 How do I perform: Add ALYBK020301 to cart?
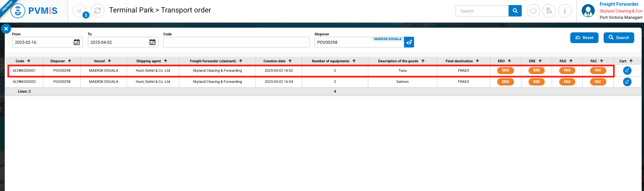tap(627, 70)
